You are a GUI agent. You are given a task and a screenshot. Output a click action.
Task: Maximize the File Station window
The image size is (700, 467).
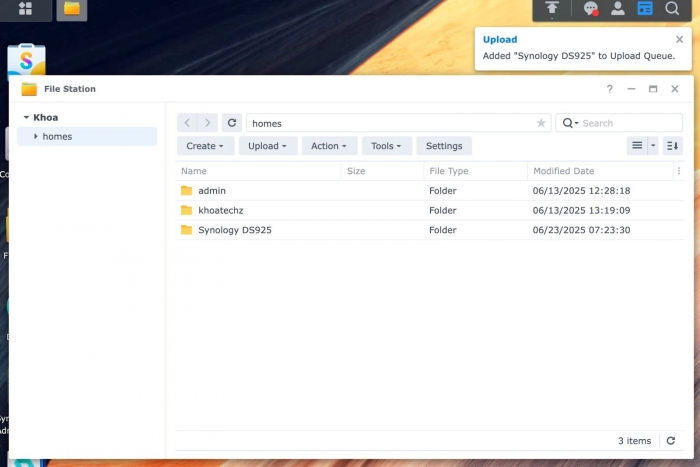(x=653, y=89)
